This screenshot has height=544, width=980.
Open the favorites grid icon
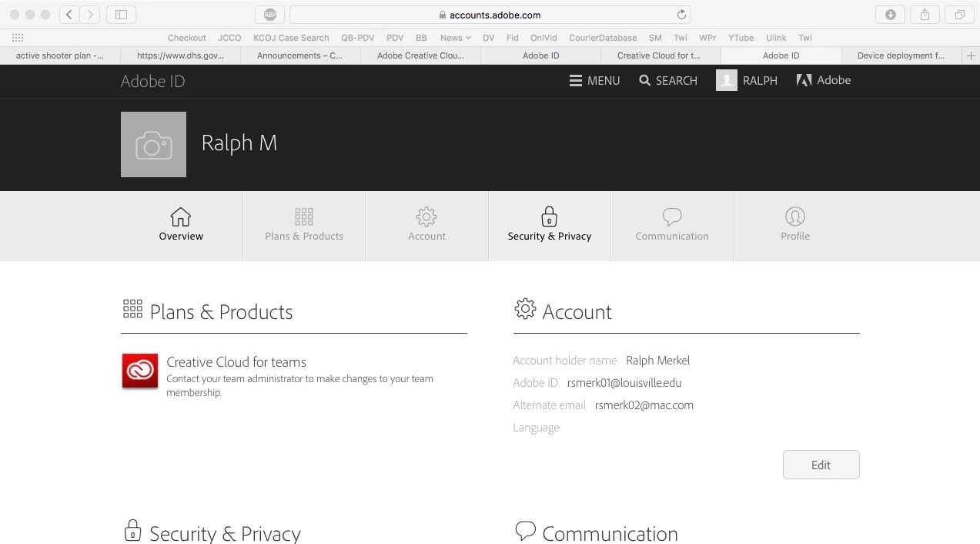[x=18, y=38]
